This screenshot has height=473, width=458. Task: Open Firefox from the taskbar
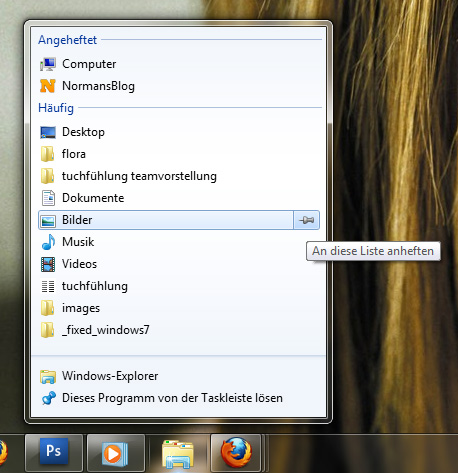click(x=236, y=452)
